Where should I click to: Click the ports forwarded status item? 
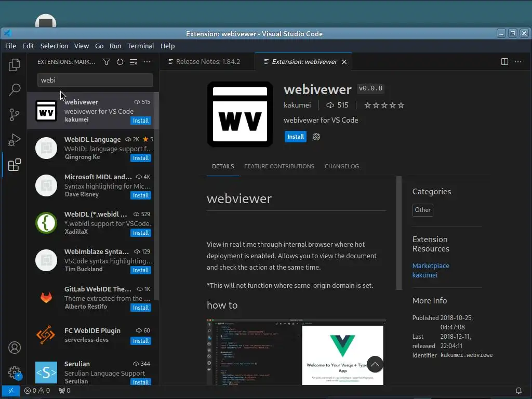pos(64,391)
